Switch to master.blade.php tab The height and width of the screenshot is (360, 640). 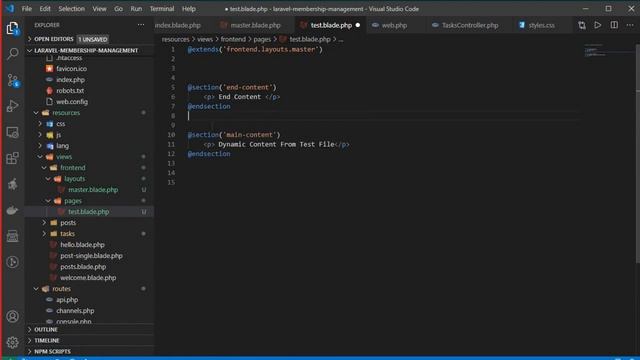click(x=256, y=25)
